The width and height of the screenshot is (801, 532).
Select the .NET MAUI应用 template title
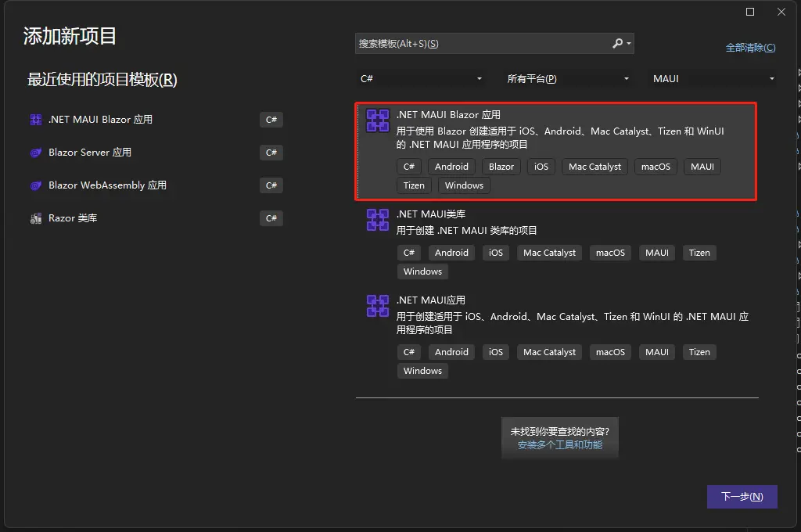(x=431, y=300)
